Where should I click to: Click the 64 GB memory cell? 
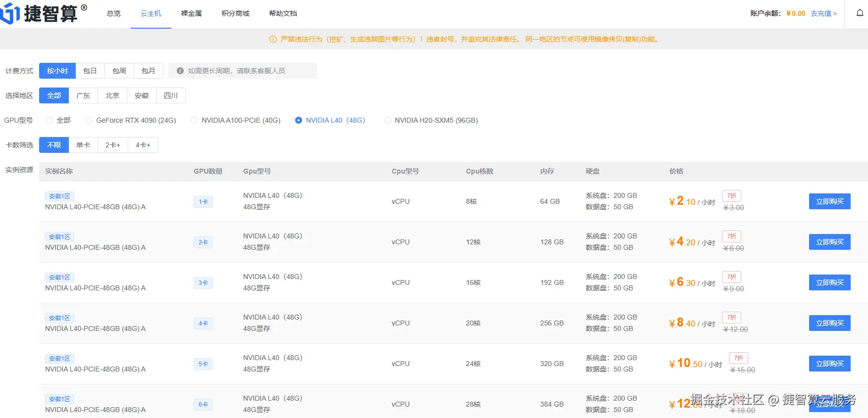(550, 201)
